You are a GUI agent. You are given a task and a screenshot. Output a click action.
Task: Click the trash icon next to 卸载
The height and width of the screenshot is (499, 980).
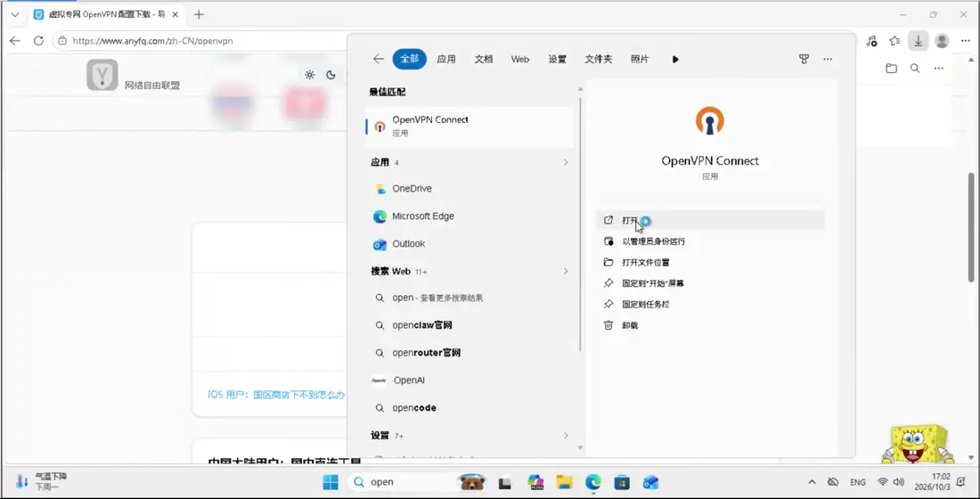pos(608,325)
